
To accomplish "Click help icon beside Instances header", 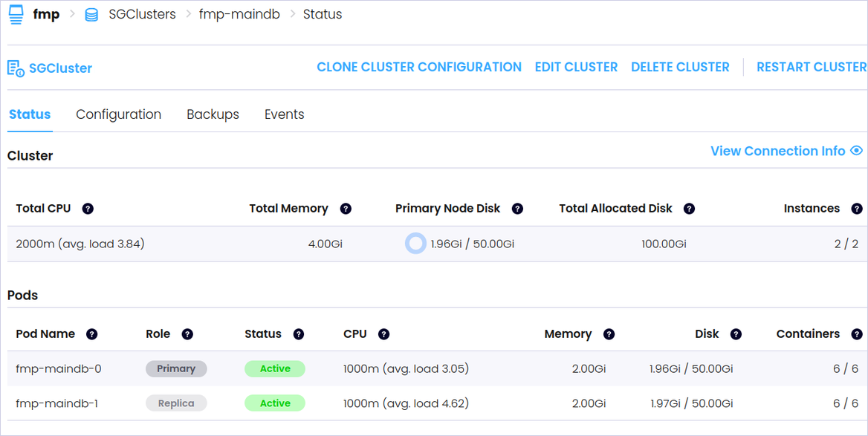I will coord(856,209).
